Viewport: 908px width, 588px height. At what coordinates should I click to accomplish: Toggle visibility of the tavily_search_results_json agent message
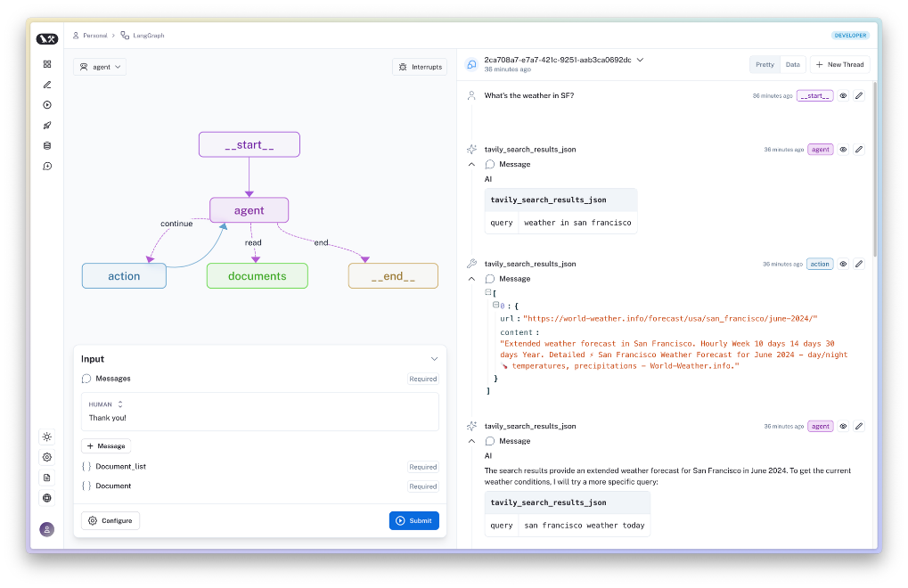(x=843, y=149)
